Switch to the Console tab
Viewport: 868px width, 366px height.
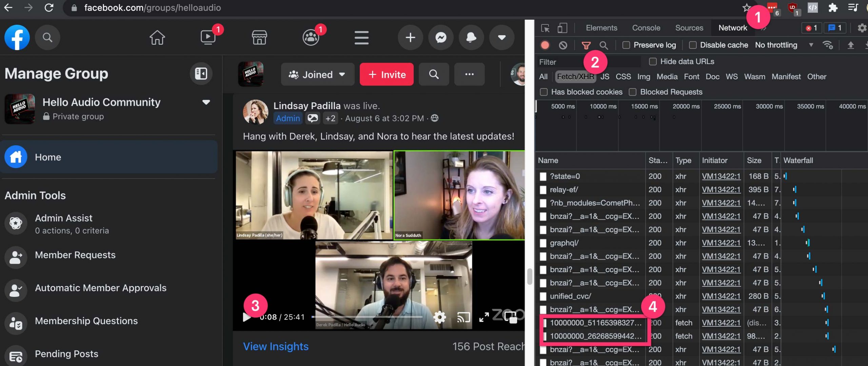click(x=646, y=28)
